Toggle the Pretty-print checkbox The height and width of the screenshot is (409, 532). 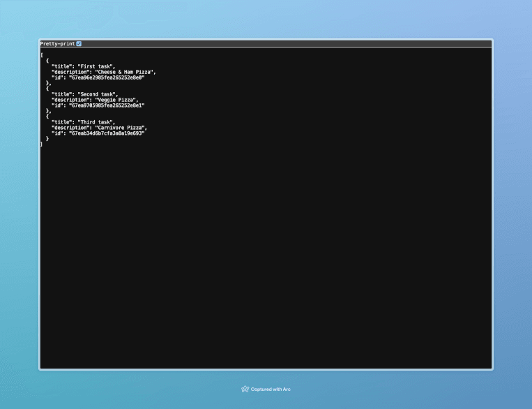(79, 44)
